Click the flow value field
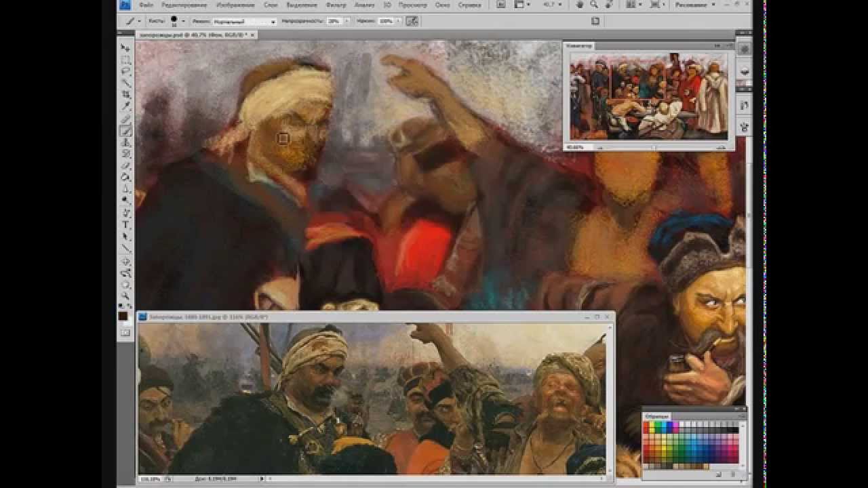The width and height of the screenshot is (868, 488). coord(386,22)
